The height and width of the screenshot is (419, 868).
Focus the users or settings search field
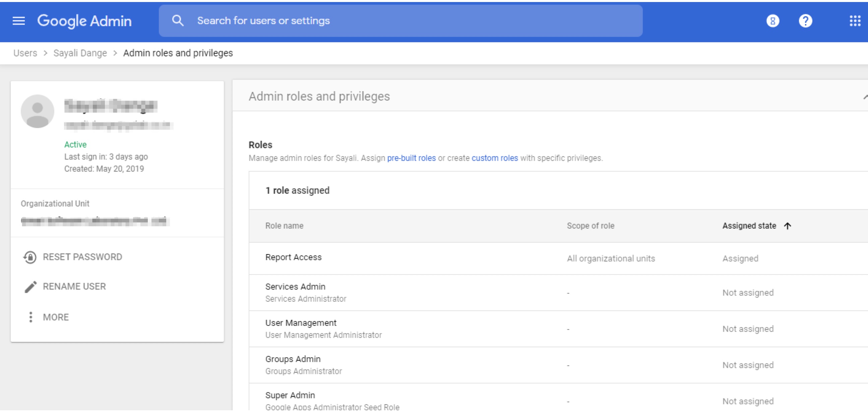[405, 21]
